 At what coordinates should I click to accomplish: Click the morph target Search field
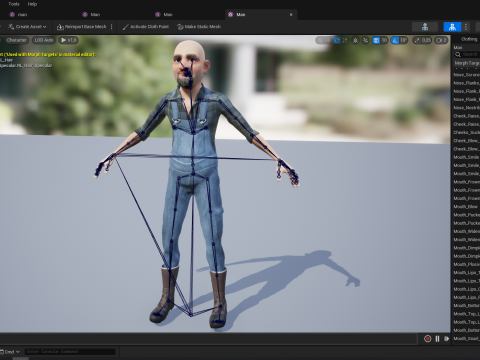pyautogui.click(x=468, y=54)
